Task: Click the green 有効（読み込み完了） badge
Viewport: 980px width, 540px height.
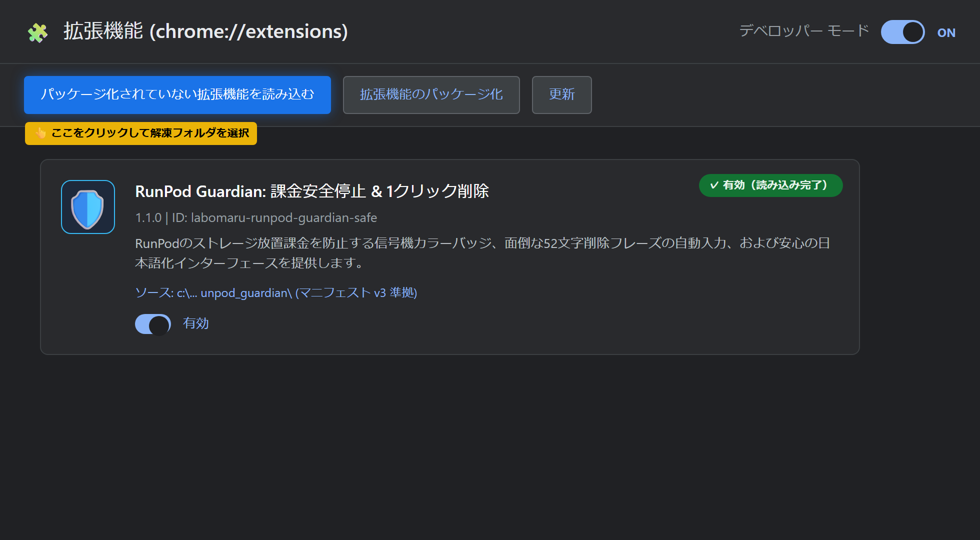Action: pyautogui.click(x=770, y=185)
